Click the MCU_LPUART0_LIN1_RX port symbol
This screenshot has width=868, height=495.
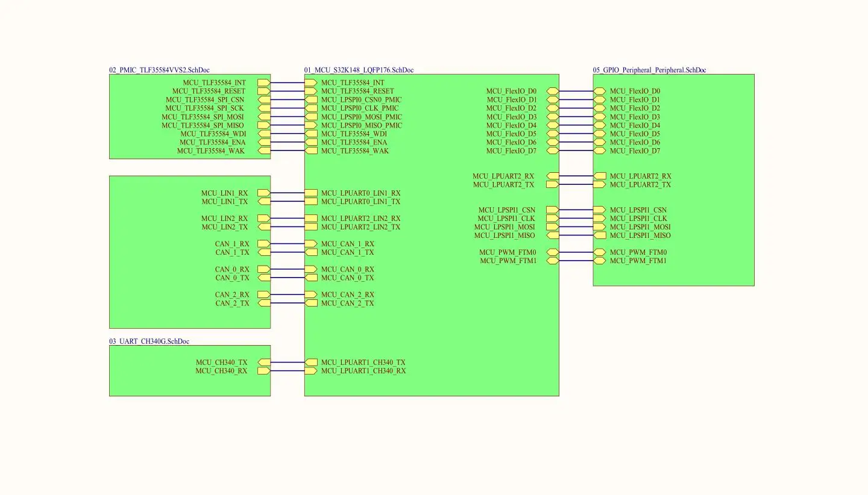[311, 193]
